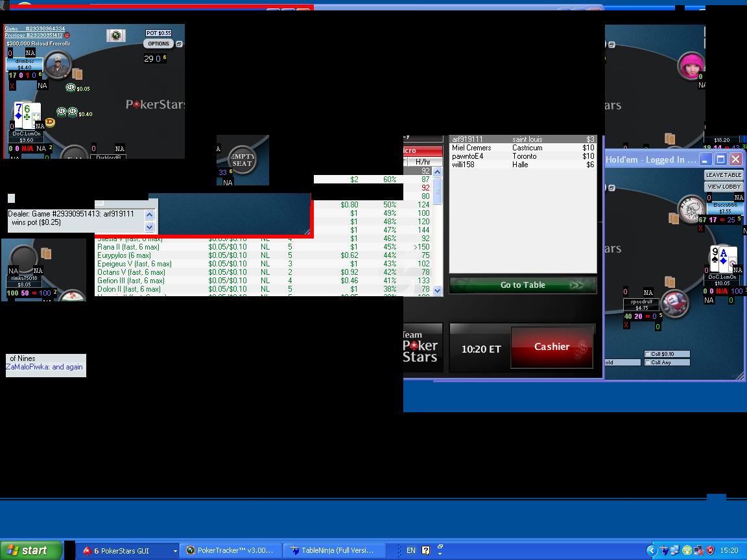Image resolution: width=747 pixels, height=560 pixels.
Task: Switch to the Micro stakes tab
Action: click(423, 150)
